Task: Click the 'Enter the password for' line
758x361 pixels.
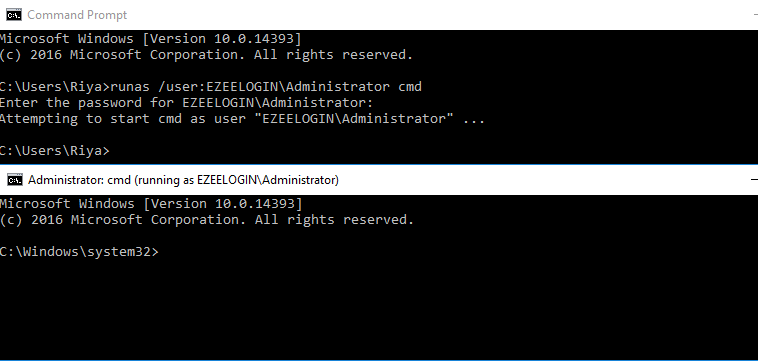Action: [x=187, y=102]
